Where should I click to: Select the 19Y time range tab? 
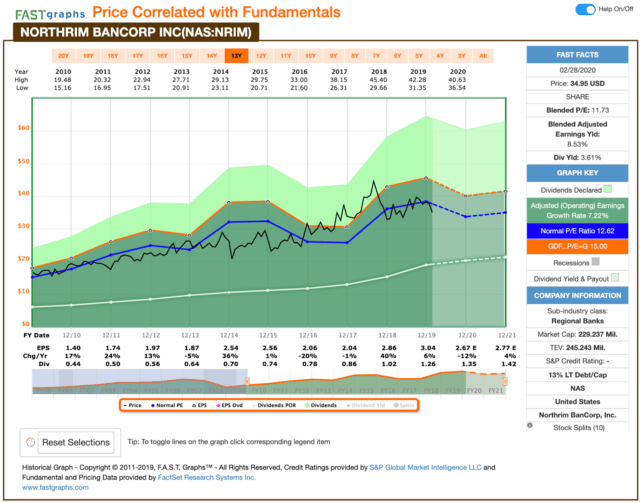88,56
